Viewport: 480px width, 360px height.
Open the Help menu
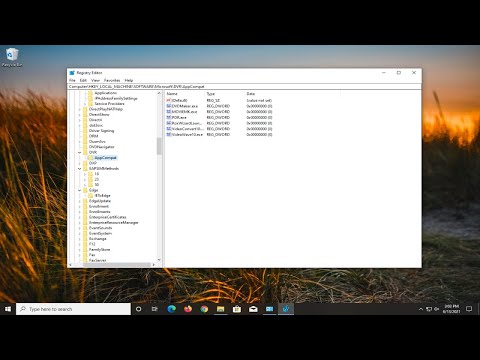(x=129, y=80)
